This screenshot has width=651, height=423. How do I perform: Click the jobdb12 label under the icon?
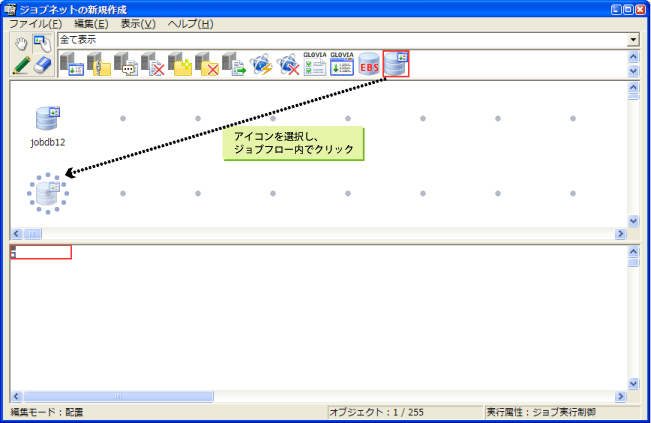pos(48,142)
